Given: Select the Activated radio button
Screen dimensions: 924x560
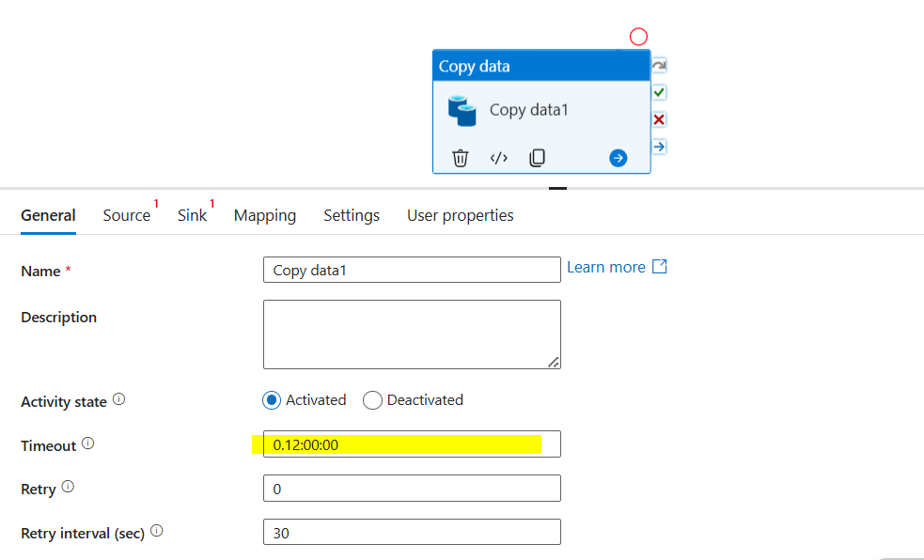Looking at the screenshot, I should pos(272,400).
